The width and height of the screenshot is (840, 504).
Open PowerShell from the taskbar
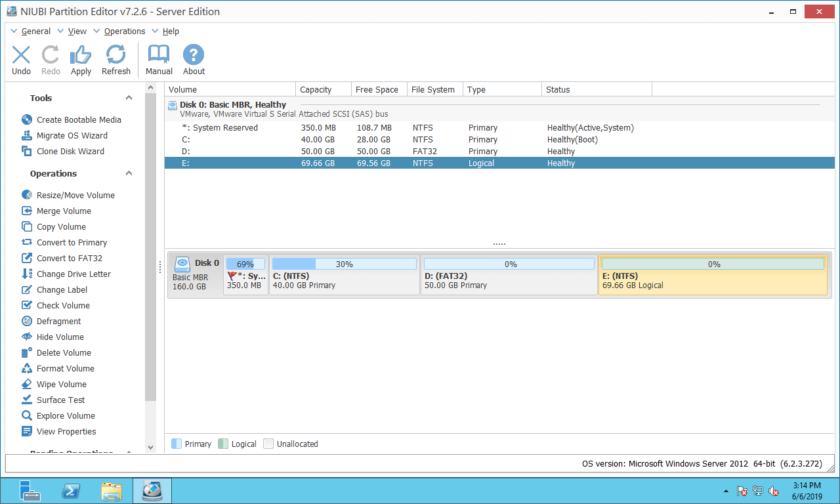tap(71, 491)
